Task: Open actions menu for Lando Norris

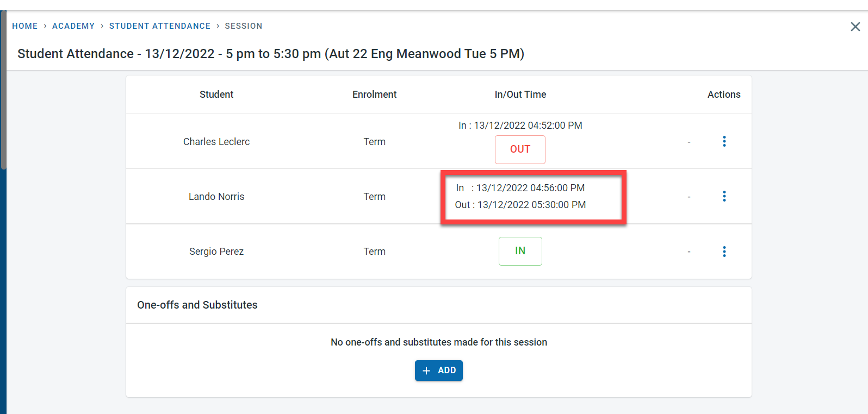Action: click(x=724, y=196)
